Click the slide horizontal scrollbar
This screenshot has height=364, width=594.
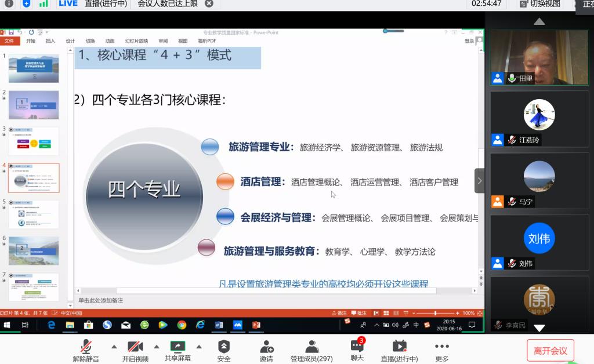coord(276,290)
